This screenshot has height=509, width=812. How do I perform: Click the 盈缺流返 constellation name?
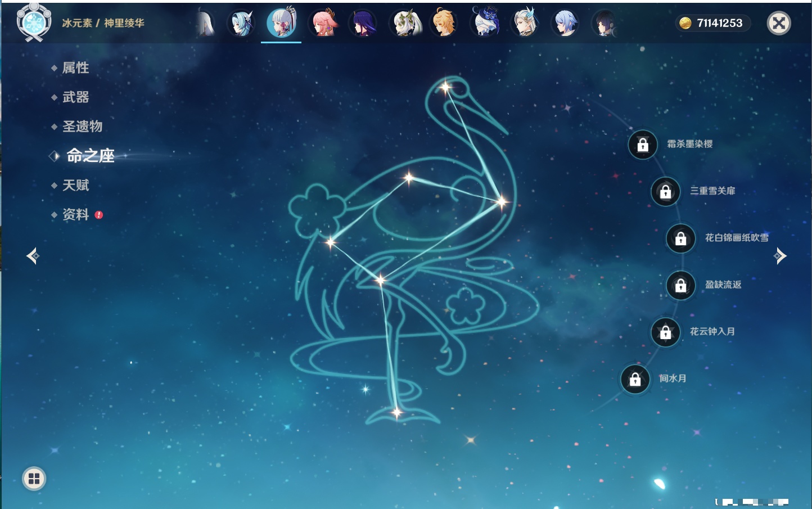pos(723,285)
